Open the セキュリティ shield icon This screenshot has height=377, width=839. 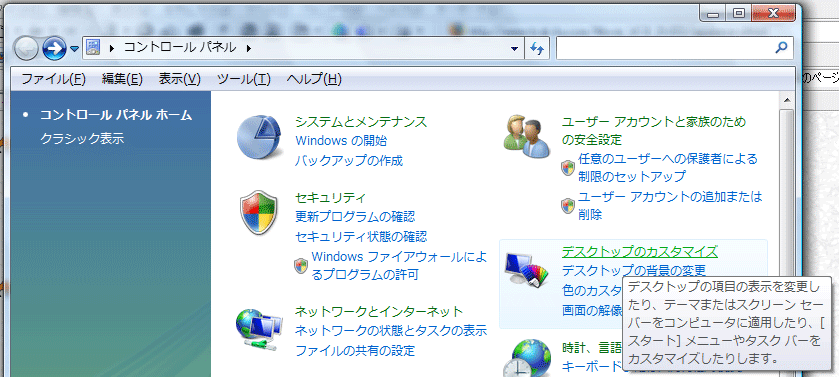(x=259, y=212)
